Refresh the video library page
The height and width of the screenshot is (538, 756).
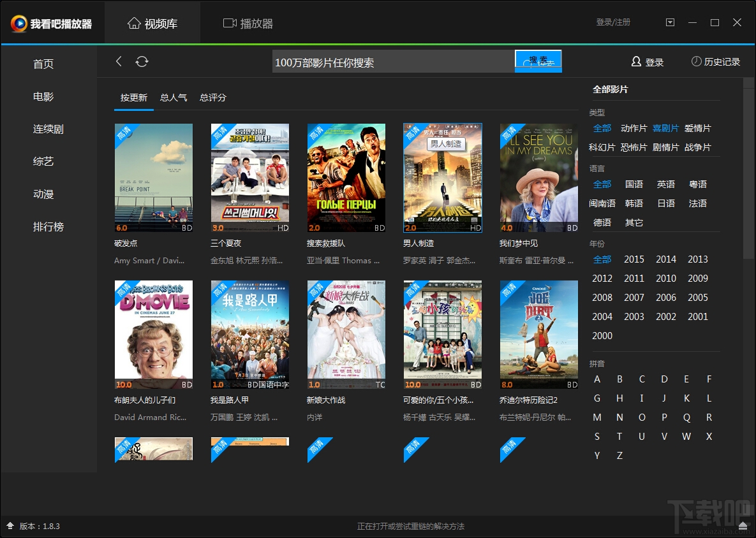(142, 61)
